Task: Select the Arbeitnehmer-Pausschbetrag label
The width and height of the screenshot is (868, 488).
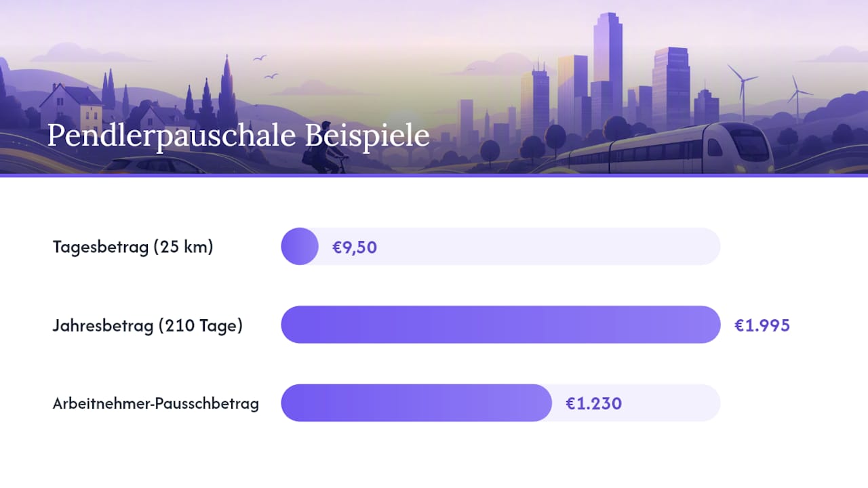Action: (x=156, y=404)
